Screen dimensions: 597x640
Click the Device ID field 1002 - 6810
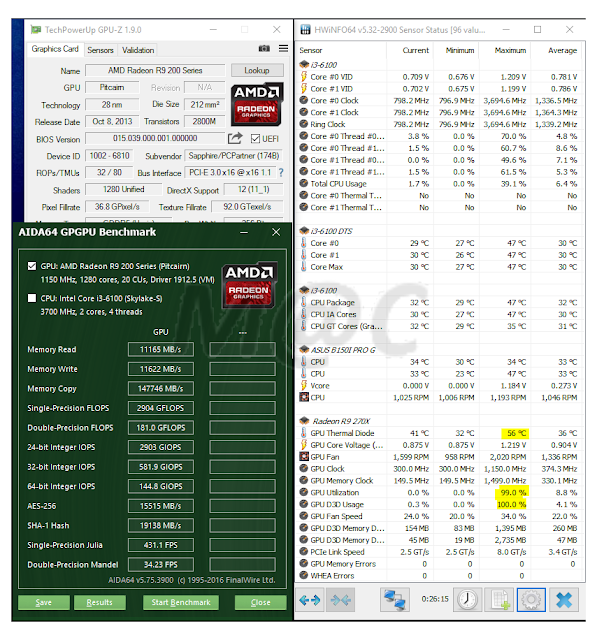(x=109, y=156)
